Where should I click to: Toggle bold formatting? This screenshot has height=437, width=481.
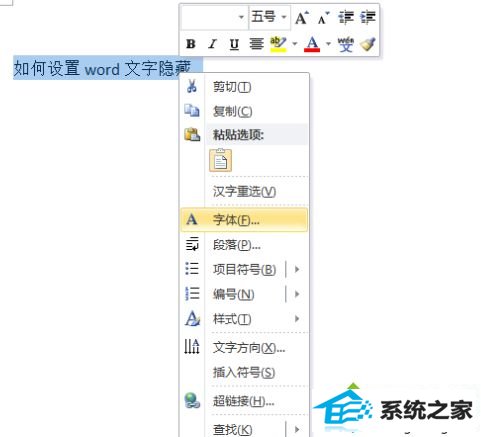pyautogui.click(x=191, y=44)
